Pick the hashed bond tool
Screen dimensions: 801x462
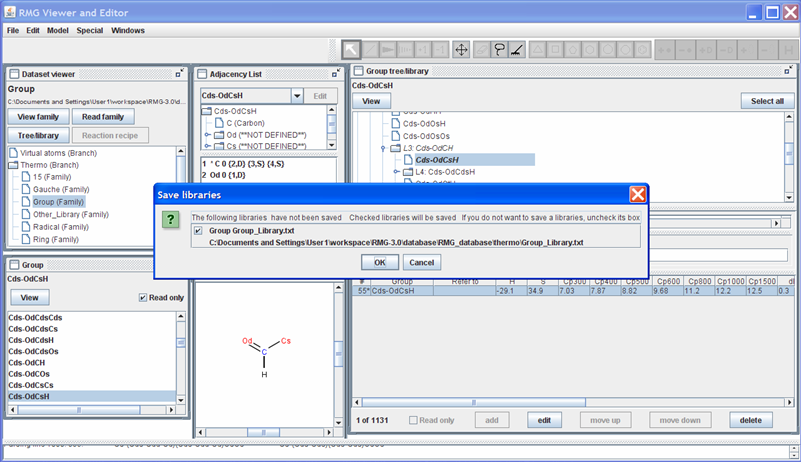(405, 50)
